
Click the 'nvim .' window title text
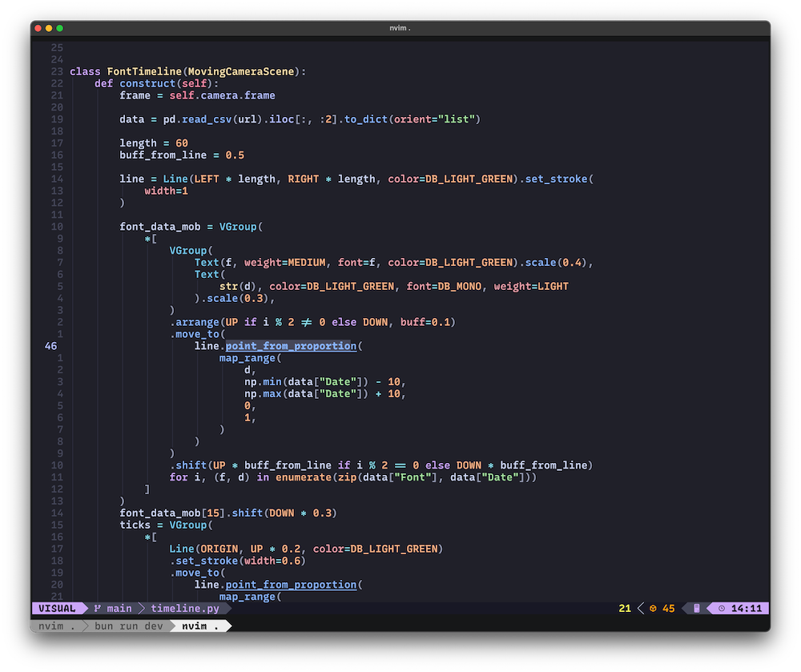(400, 28)
